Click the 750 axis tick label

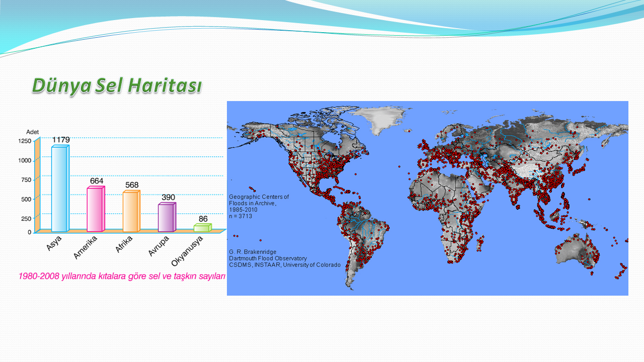coord(26,179)
